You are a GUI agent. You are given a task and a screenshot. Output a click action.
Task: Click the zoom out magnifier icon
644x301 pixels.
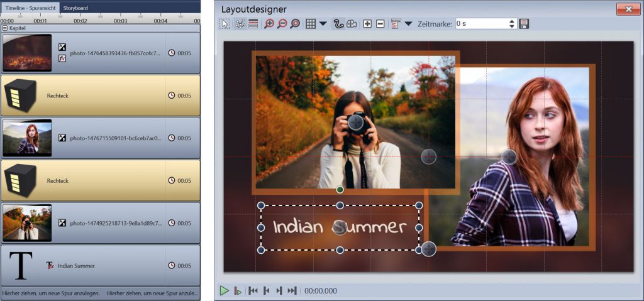(x=282, y=24)
